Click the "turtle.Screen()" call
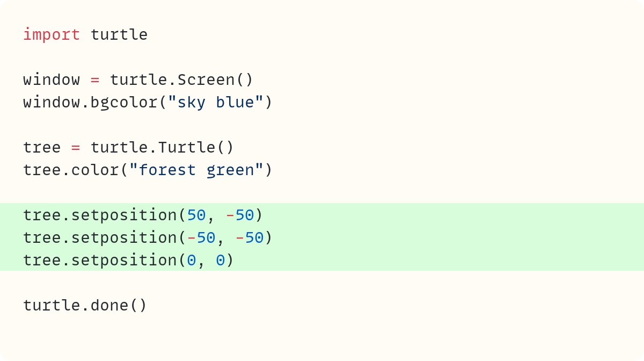The image size is (644, 361). 181,80
